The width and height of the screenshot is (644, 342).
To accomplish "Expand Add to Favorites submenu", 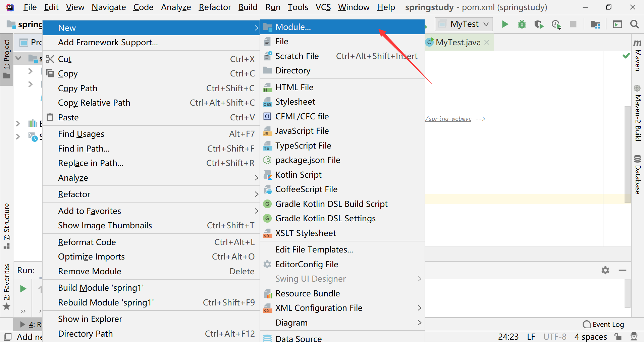I will 151,211.
